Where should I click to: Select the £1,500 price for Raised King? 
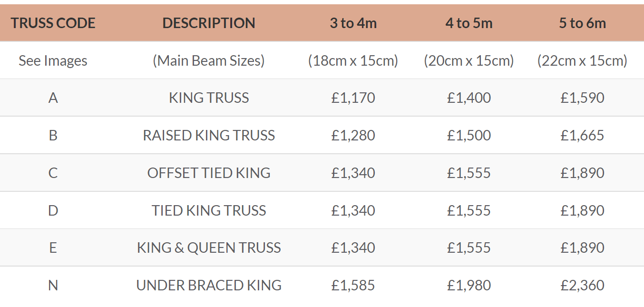[469, 135]
